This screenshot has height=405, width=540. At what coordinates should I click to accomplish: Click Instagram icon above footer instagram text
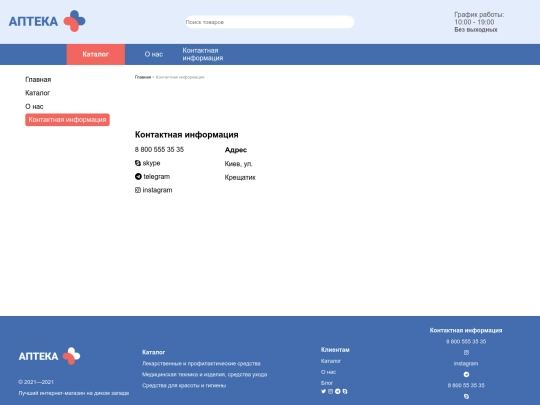(466, 352)
